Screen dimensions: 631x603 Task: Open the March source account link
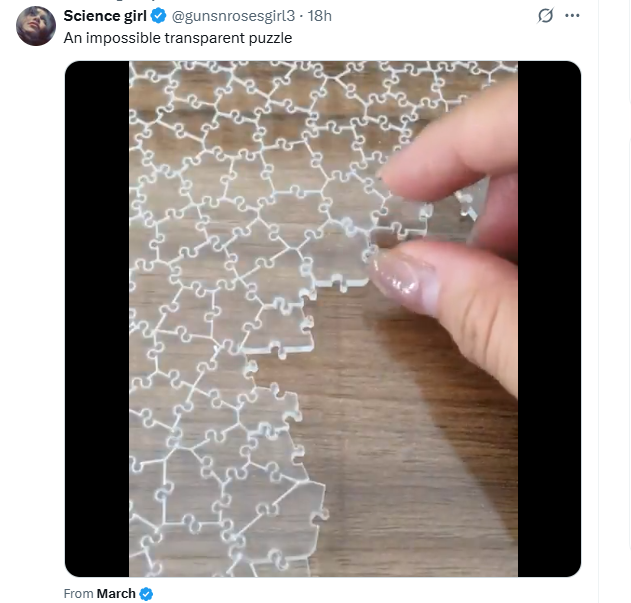pos(116,594)
